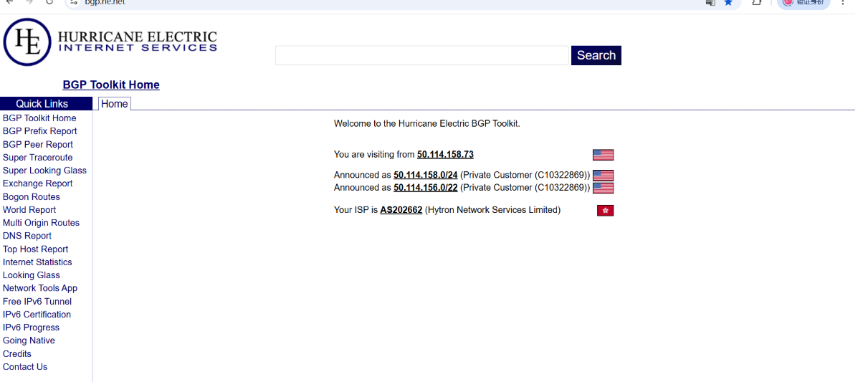Open the Bogon Routes page
This screenshot has width=868, height=382.
pyautogui.click(x=32, y=197)
